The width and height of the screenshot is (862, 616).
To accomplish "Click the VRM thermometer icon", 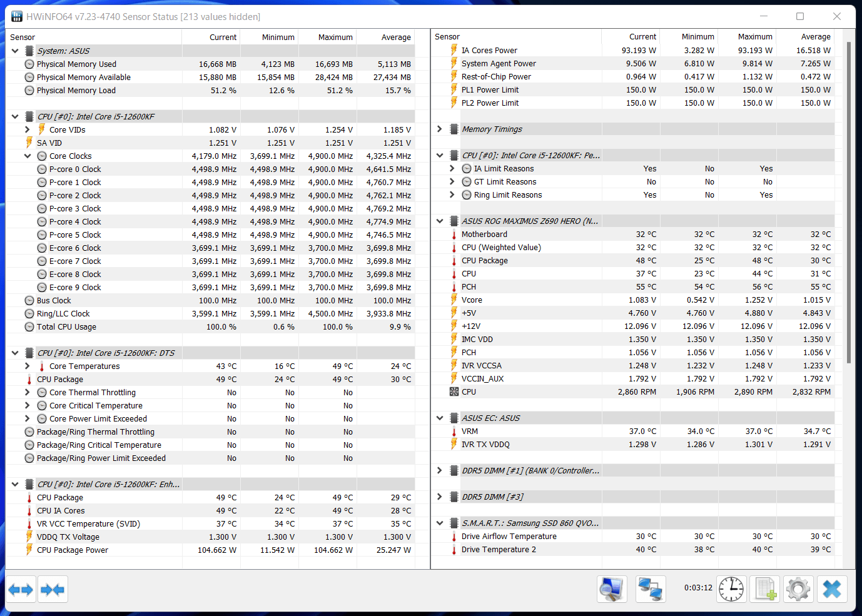I will pyautogui.click(x=454, y=432).
